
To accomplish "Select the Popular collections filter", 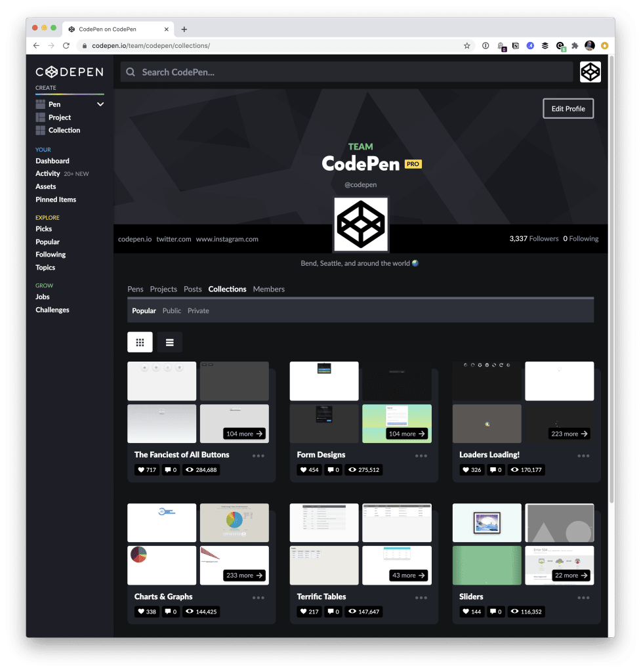I will pos(144,310).
